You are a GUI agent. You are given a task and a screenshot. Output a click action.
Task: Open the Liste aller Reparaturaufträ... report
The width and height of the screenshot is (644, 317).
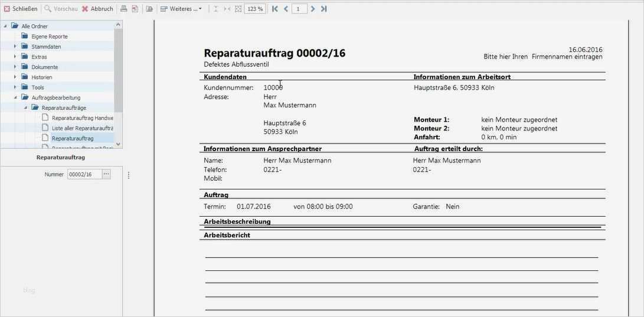click(83, 128)
